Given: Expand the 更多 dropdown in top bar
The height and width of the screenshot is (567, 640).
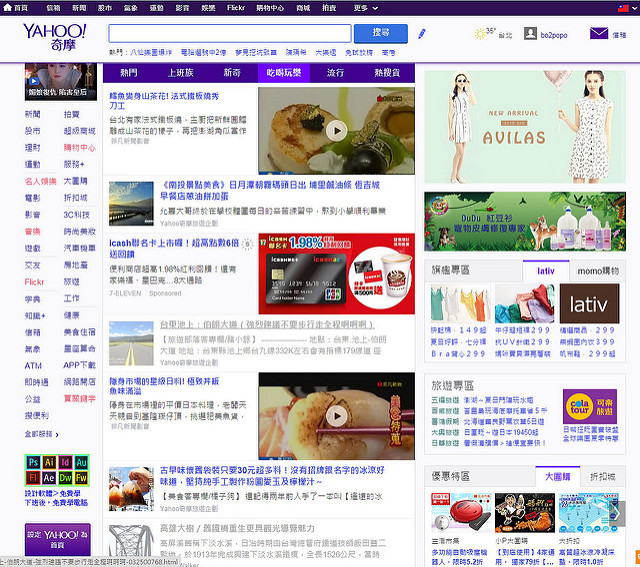Looking at the screenshot, I should click(366, 7).
